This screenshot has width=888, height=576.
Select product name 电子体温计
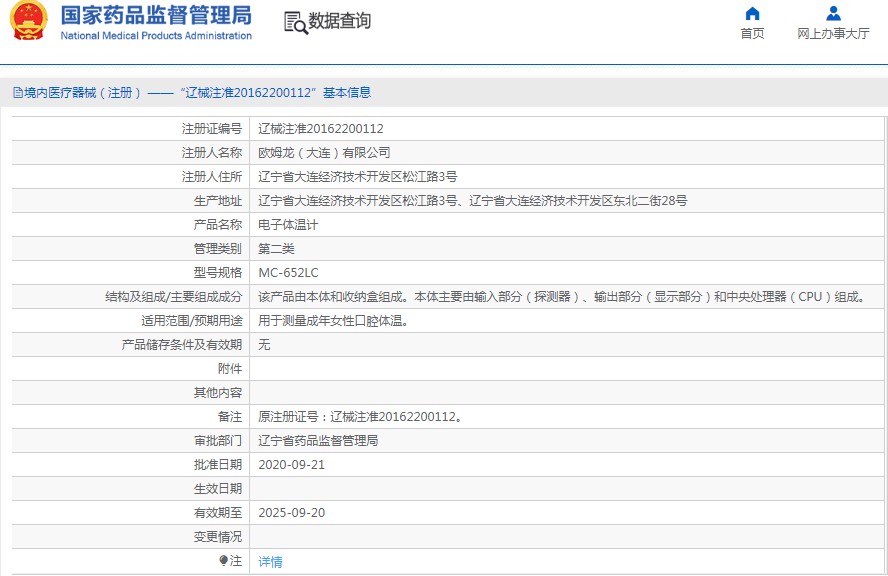288,225
